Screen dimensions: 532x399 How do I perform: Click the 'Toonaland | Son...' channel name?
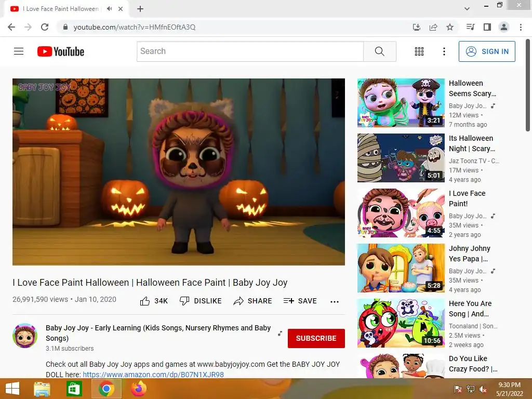tap(473, 326)
